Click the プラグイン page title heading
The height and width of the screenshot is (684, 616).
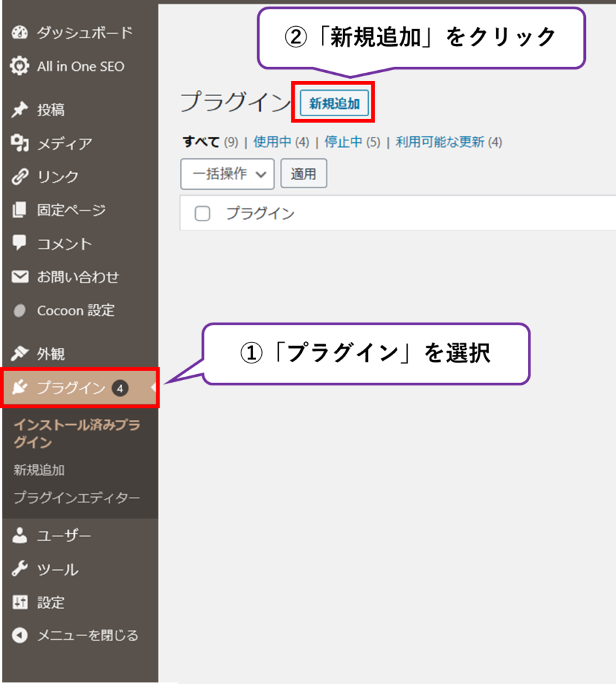235,102
